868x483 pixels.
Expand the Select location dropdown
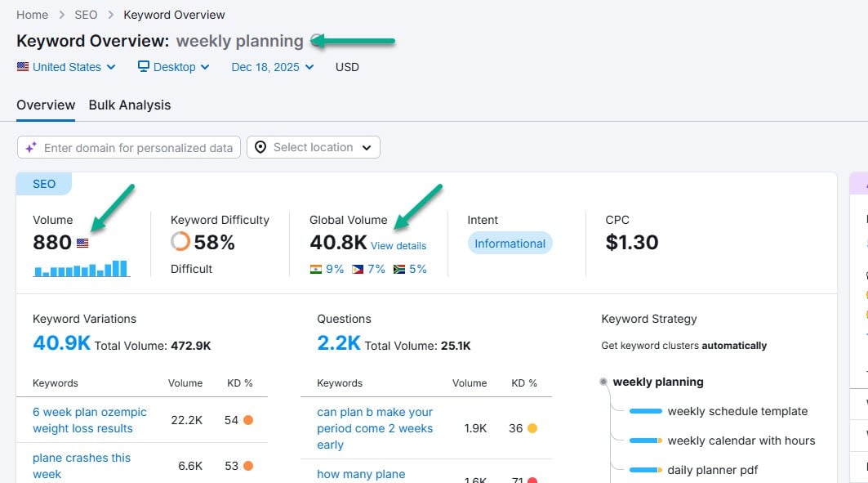314,147
